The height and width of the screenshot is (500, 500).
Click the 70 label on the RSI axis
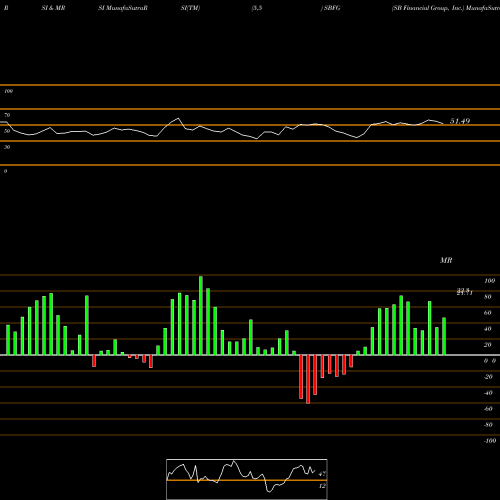tap(7, 115)
